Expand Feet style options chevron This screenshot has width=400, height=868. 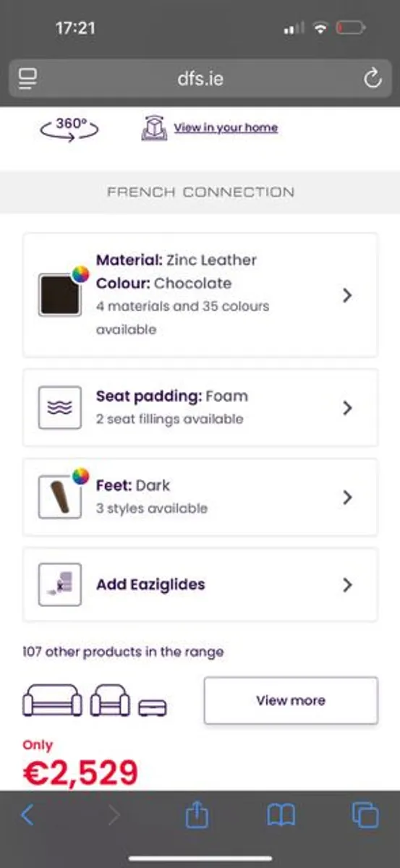[347, 497]
